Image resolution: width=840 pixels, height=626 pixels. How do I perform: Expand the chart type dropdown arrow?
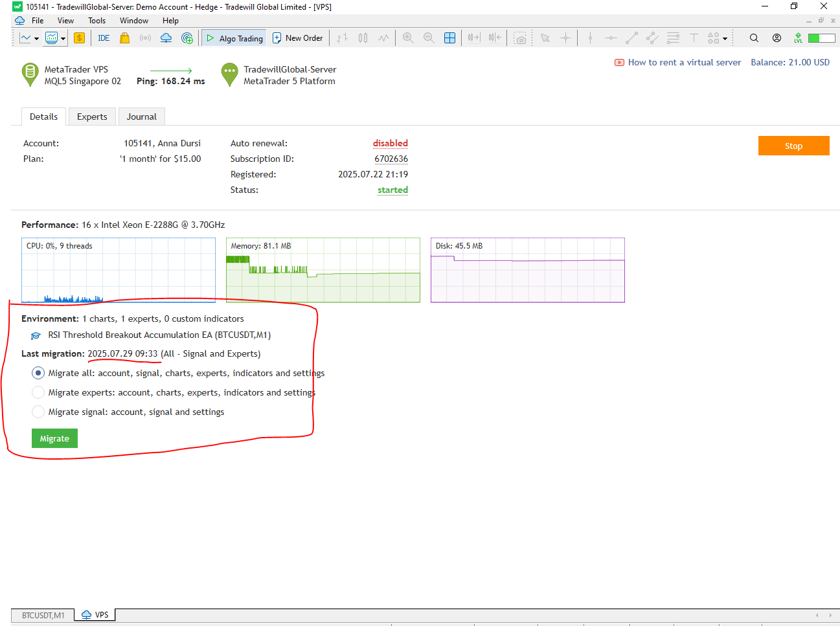(x=36, y=39)
